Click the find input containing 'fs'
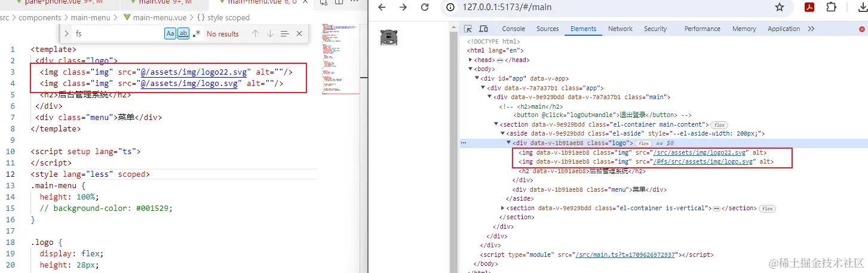Screen dimensions: 868x273 (x=118, y=34)
